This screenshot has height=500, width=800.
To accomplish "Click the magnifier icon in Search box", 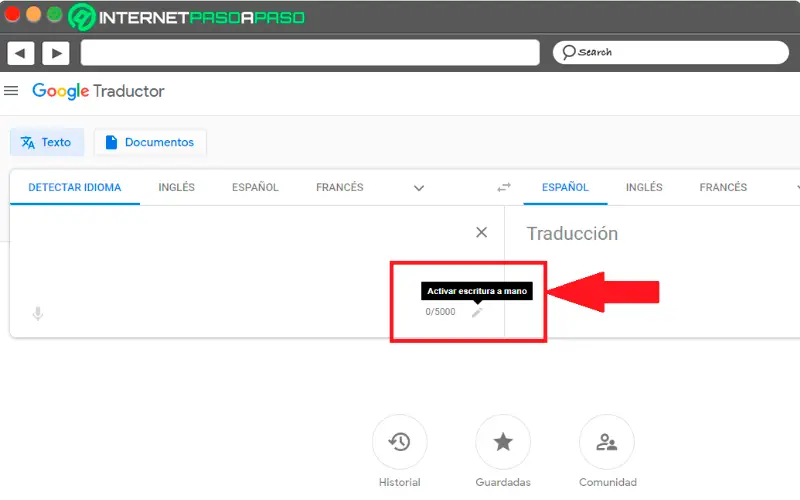I will 568,52.
